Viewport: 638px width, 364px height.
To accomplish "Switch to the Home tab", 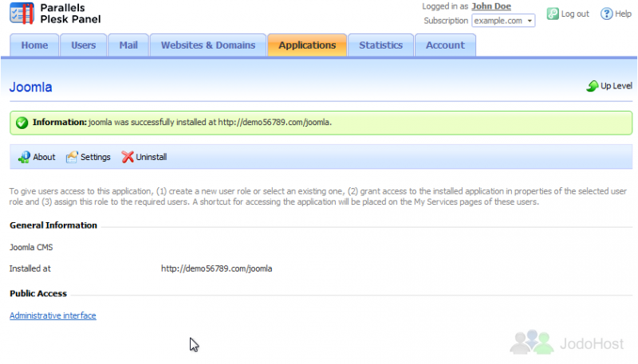I will [34, 45].
